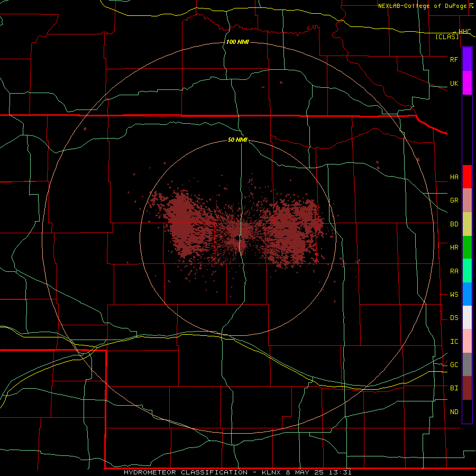Click the WS legend label
Viewport: 476px width, 476px height.
click(454, 295)
